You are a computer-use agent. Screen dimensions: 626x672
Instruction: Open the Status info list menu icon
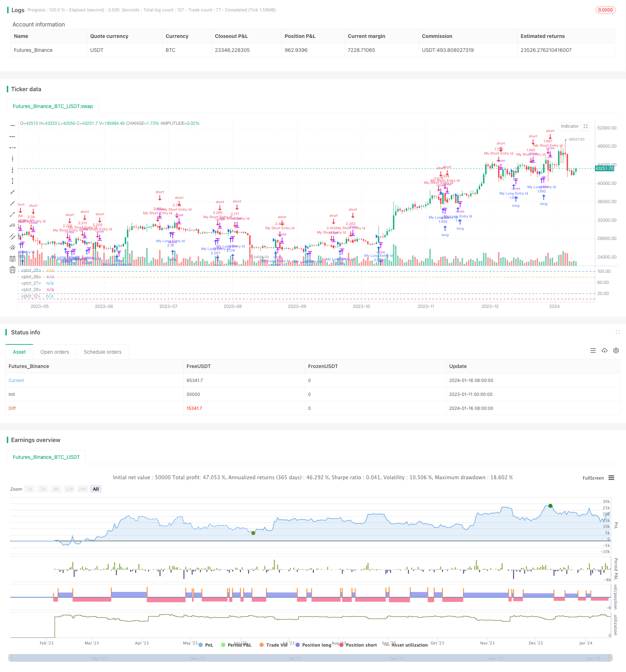point(593,350)
